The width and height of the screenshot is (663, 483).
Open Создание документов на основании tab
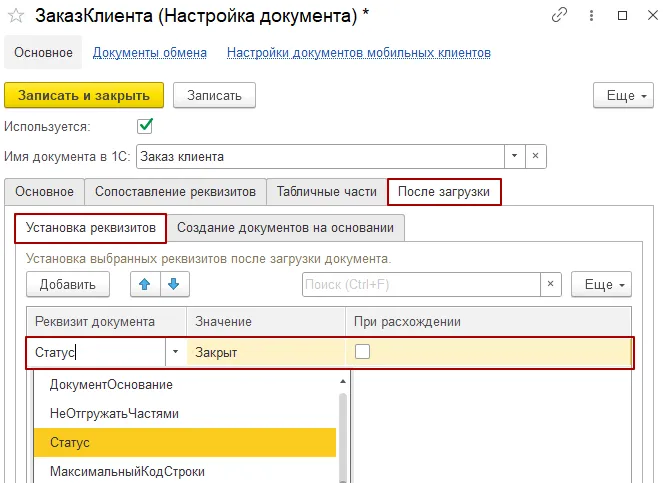[x=286, y=228]
